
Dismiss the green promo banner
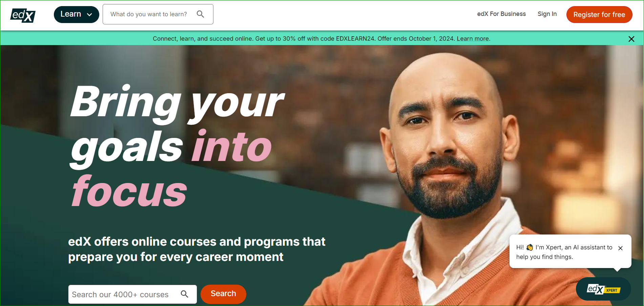631,39
